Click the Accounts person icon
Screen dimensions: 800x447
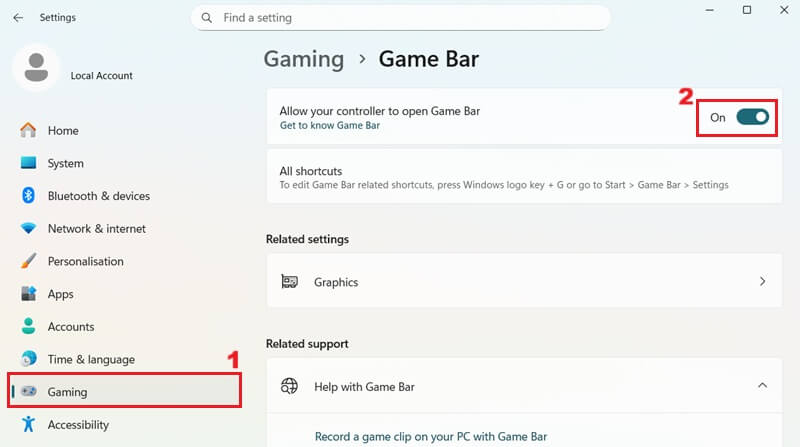tap(29, 326)
